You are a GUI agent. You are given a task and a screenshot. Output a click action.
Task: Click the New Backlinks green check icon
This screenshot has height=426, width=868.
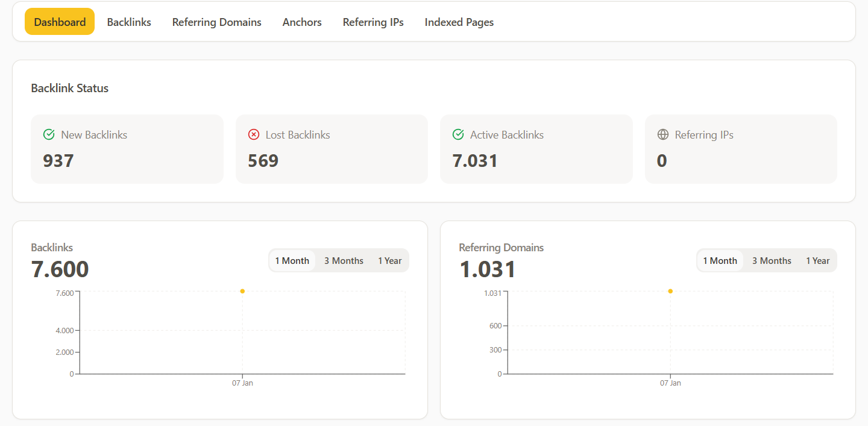(x=49, y=134)
